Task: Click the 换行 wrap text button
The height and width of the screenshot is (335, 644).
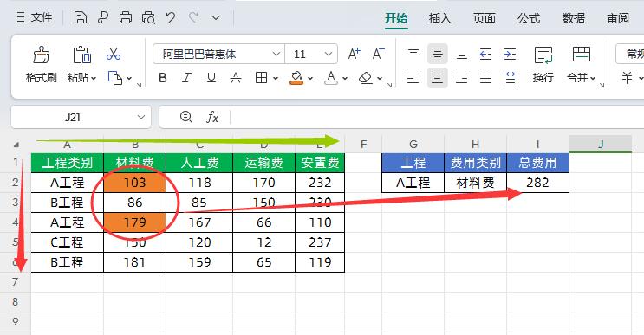Action: point(543,64)
